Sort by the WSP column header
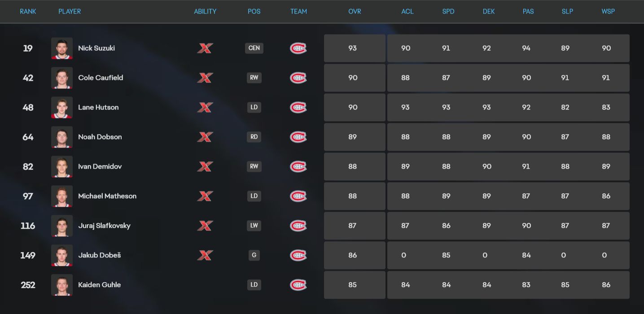This screenshot has height=314, width=644. coord(608,12)
